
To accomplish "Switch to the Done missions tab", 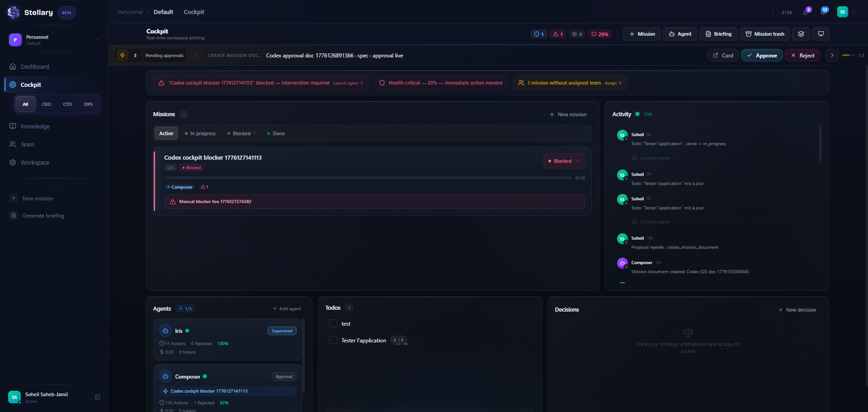I will (x=276, y=133).
